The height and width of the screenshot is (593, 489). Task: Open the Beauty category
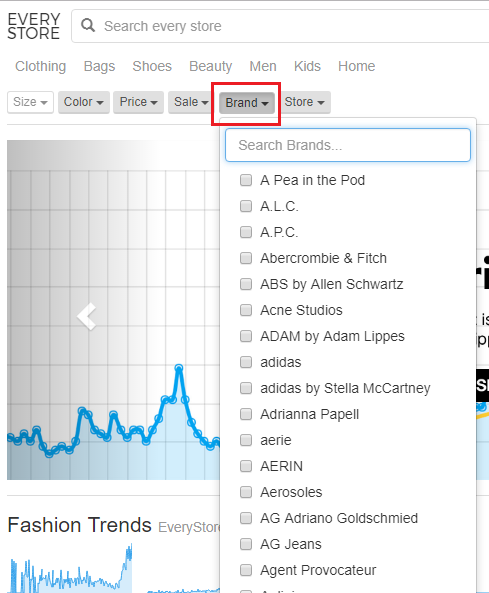211,66
